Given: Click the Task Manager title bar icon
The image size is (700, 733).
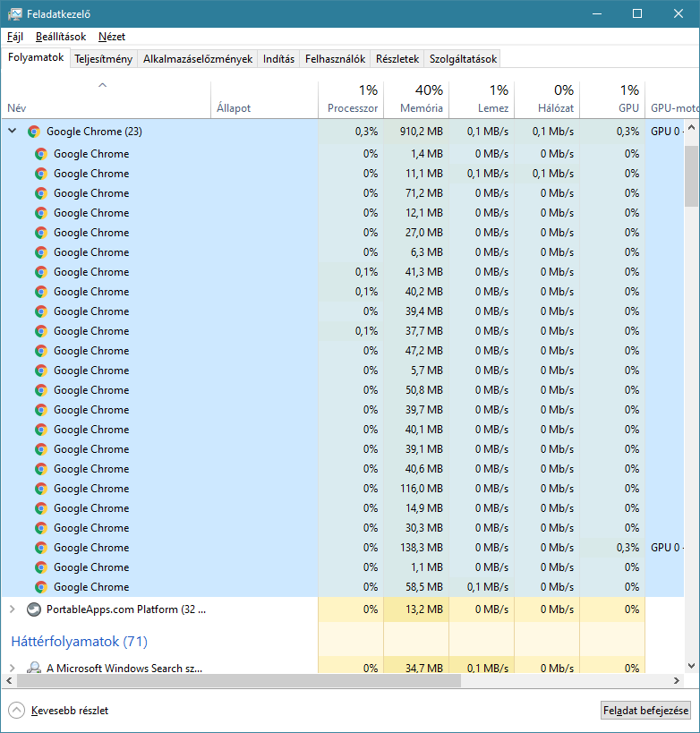Looking at the screenshot, I should coord(14,14).
